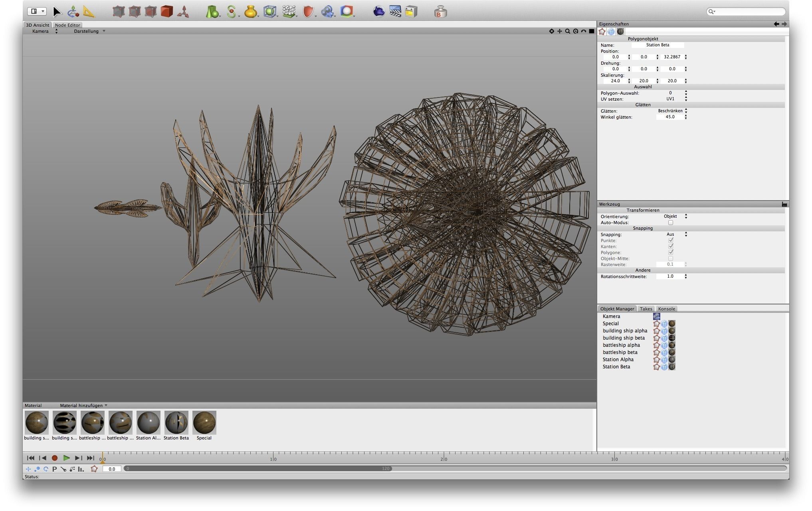The height and width of the screenshot is (511, 812).
Task: Click the timeline range slider bar
Action: click(257, 469)
